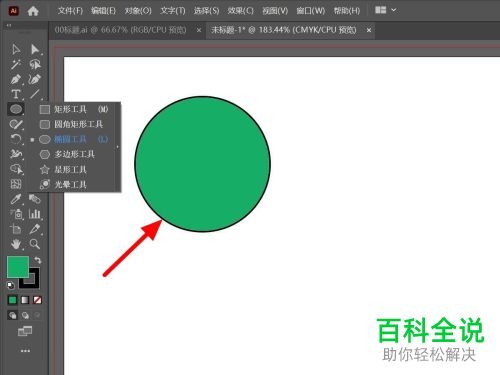Select the Mesh grid tool
The image size is (500, 375).
[16, 184]
